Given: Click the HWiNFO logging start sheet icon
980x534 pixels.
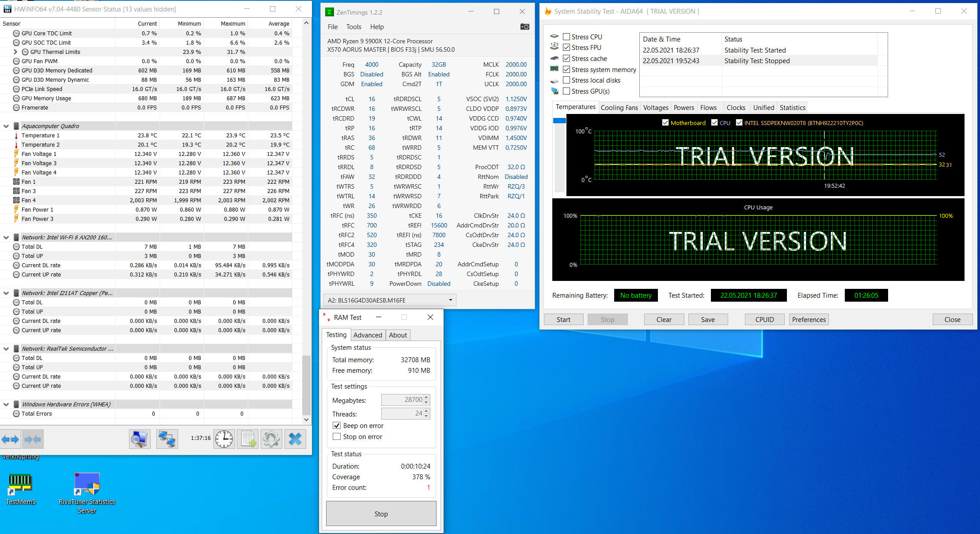Looking at the screenshot, I should [248, 439].
